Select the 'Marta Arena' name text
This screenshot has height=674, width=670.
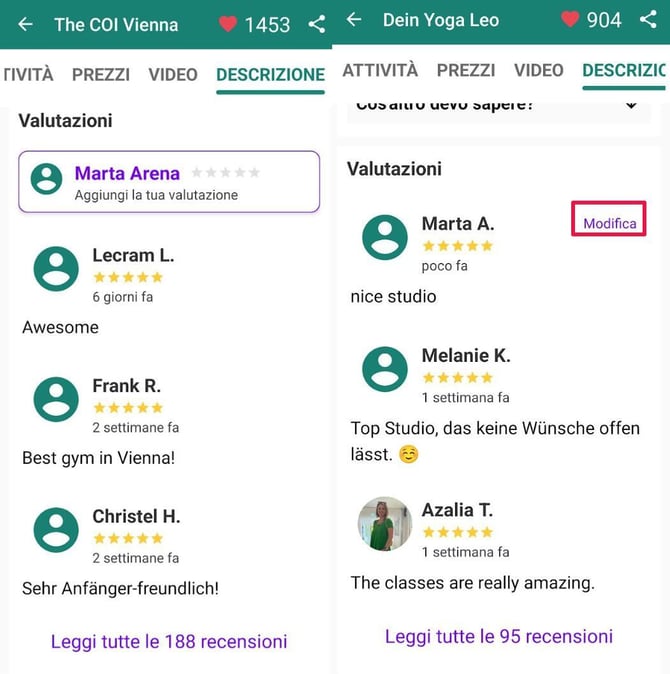click(x=127, y=173)
